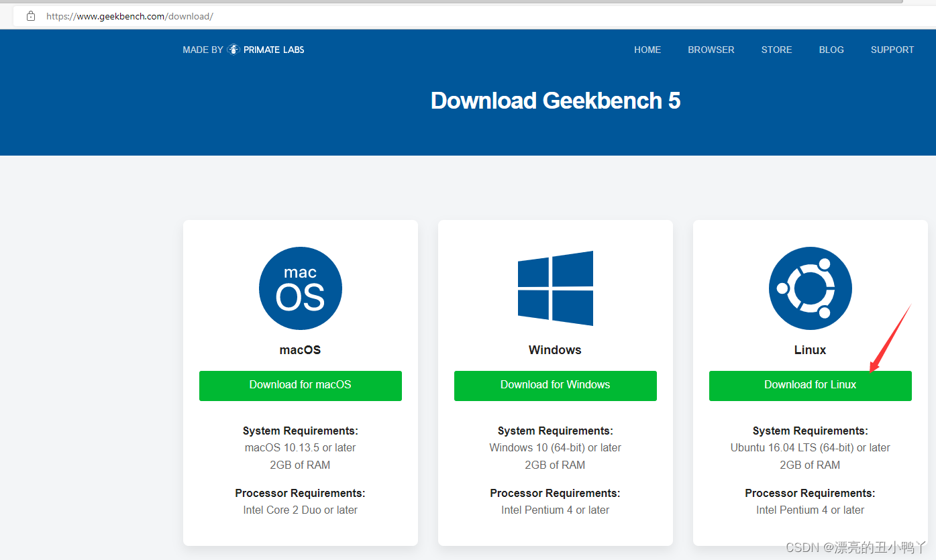The height and width of the screenshot is (560, 936).
Task: Open the BROWSER menu item
Action: [x=711, y=50]
